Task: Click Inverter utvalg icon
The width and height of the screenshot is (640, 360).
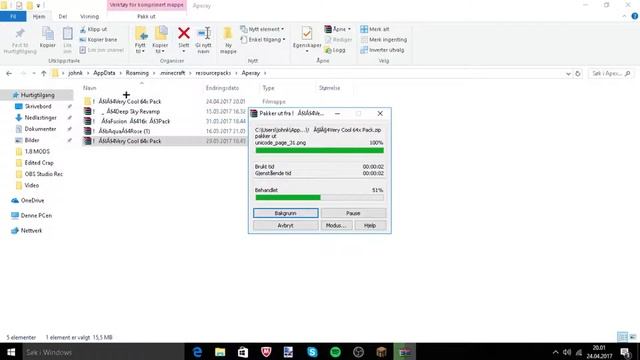Action: click(364, 50)
